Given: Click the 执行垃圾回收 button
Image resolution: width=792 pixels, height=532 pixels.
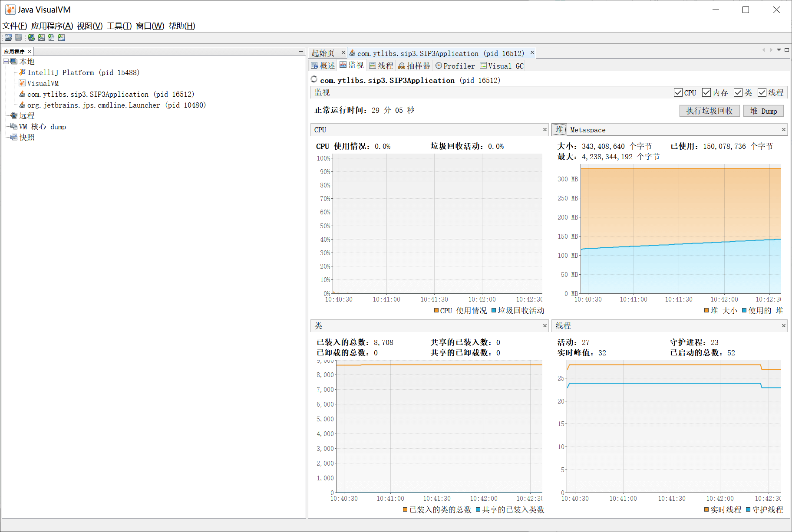Looking at the screenshot, I should pos(709,111).
